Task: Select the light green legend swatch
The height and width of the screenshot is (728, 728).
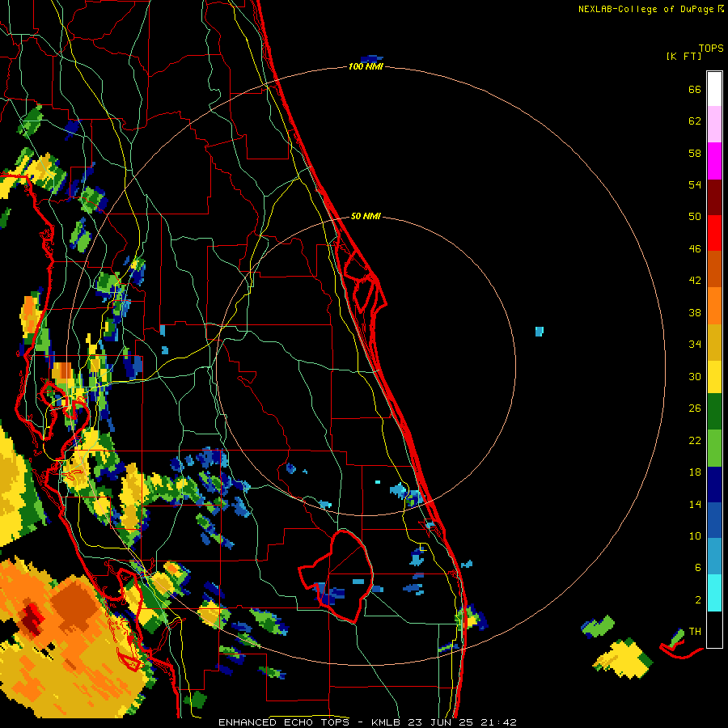Action: click(x=714, y=448)
